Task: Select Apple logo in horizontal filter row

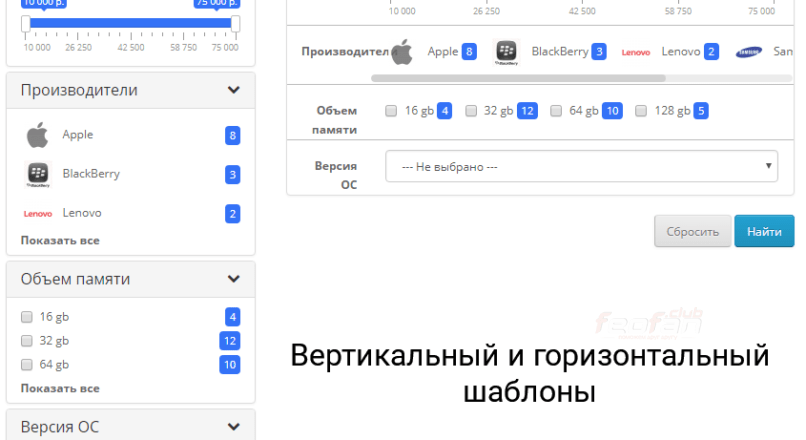Action: click(x=402, y=52)
